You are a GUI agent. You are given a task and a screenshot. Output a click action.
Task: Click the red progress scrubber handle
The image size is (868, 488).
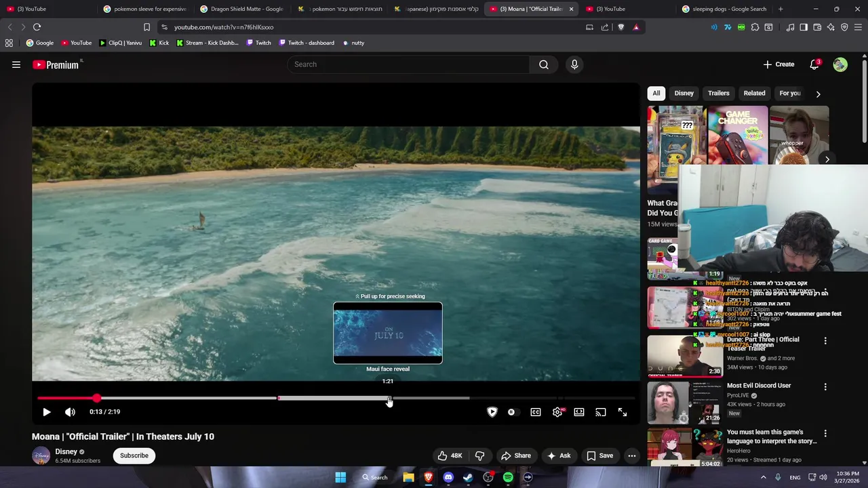96,398
